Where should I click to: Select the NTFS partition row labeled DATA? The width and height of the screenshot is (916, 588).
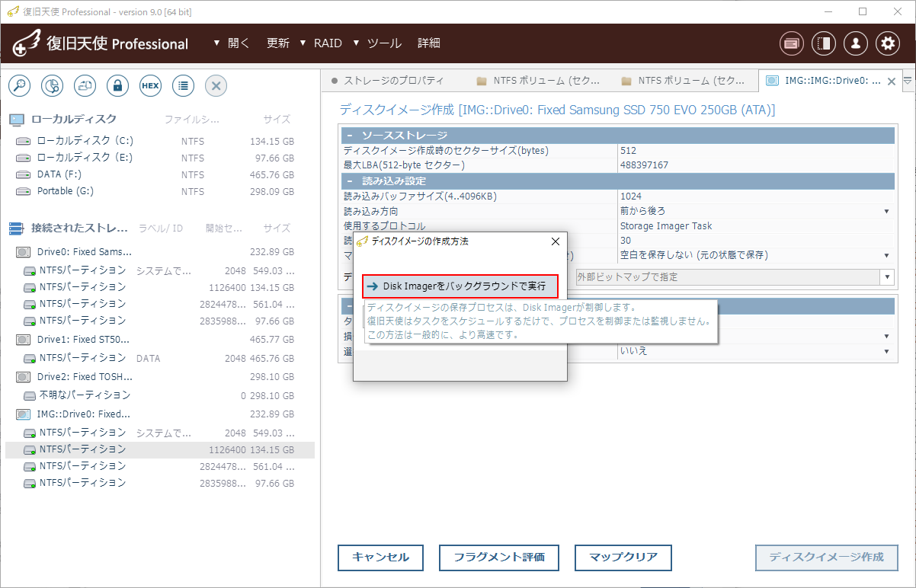point(160,358)
